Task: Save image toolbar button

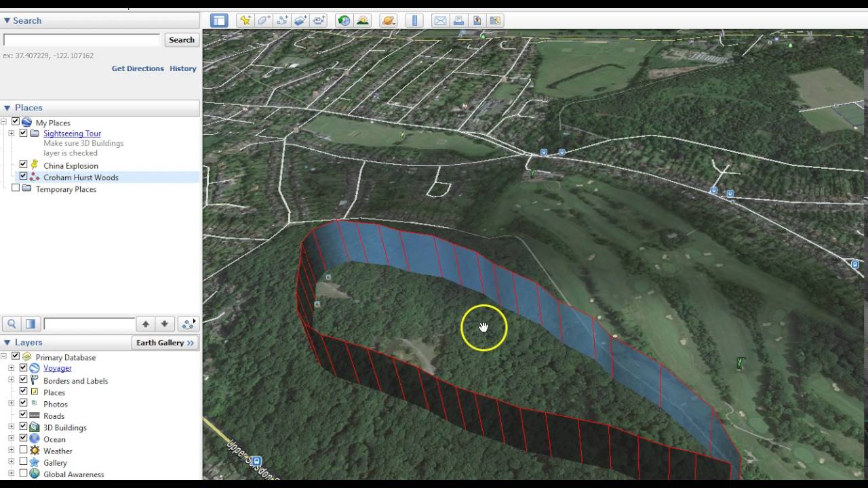Action: 477,20
